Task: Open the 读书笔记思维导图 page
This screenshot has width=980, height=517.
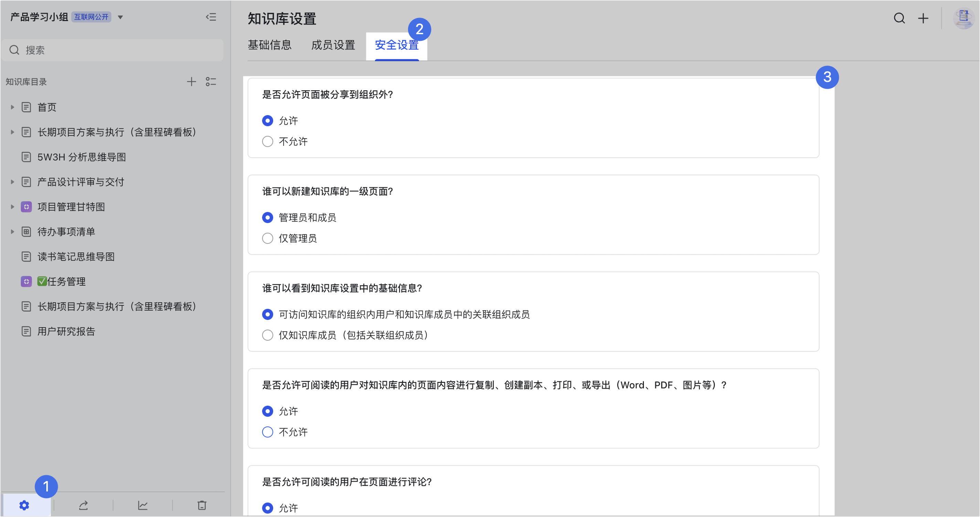Action: 76,257
